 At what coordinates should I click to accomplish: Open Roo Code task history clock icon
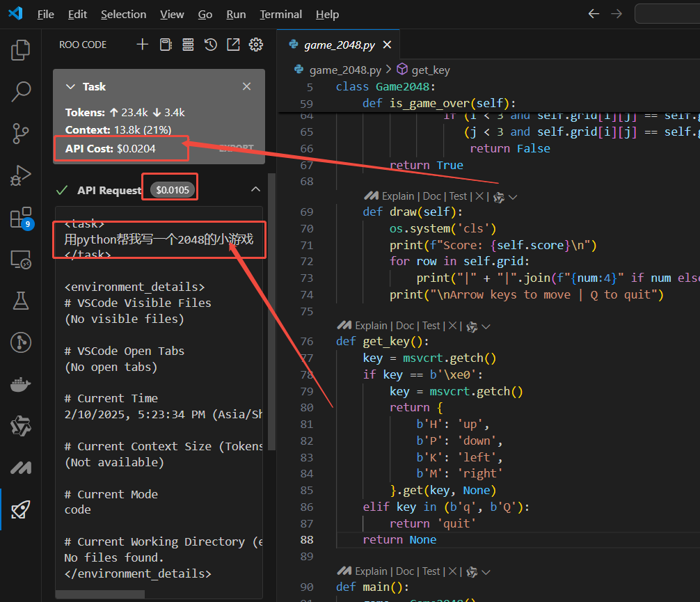click(x=211, y=45)
